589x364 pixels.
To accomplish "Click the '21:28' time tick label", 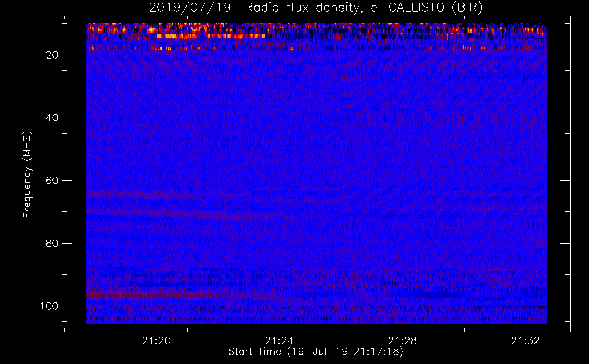I will coord(403,341).
